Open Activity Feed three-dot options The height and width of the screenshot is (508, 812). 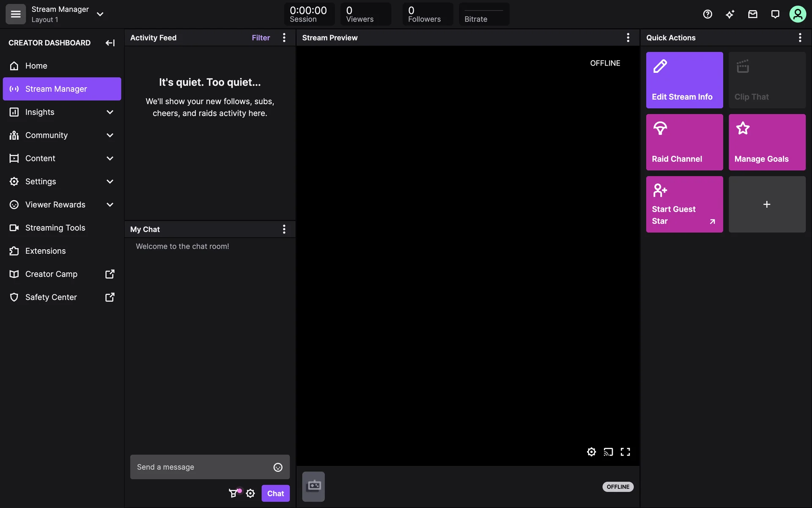point(284,38)
